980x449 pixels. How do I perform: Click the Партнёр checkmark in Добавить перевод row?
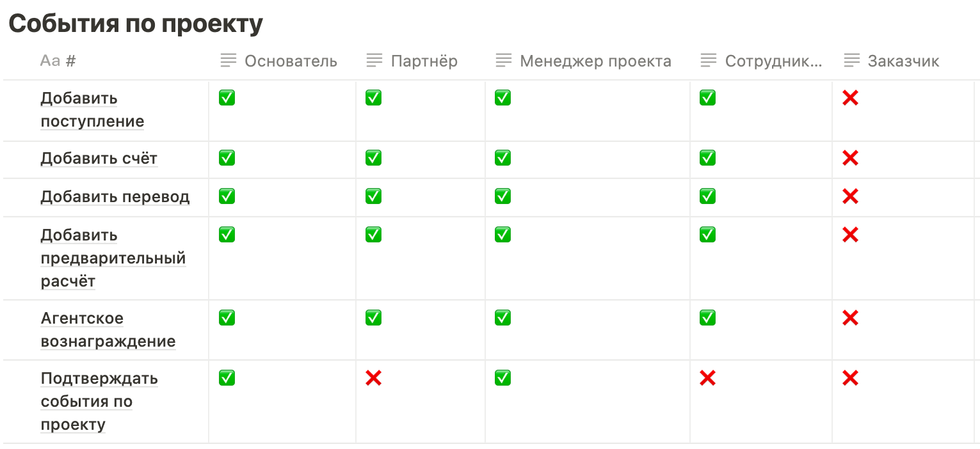[373, 196]
